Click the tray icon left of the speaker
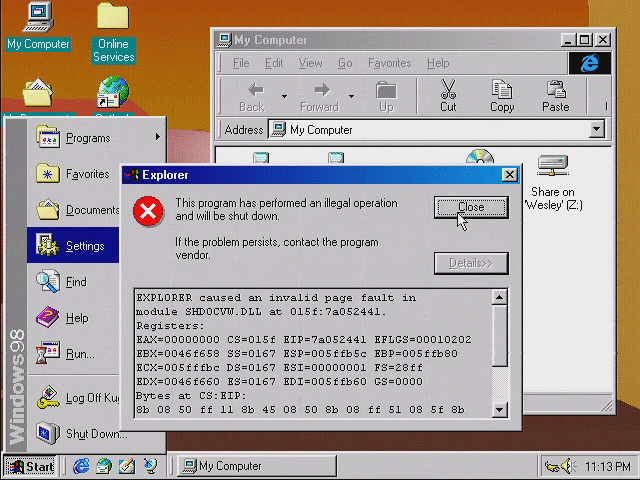The width and height of the screenshot is (640, 480). point(552,466)
